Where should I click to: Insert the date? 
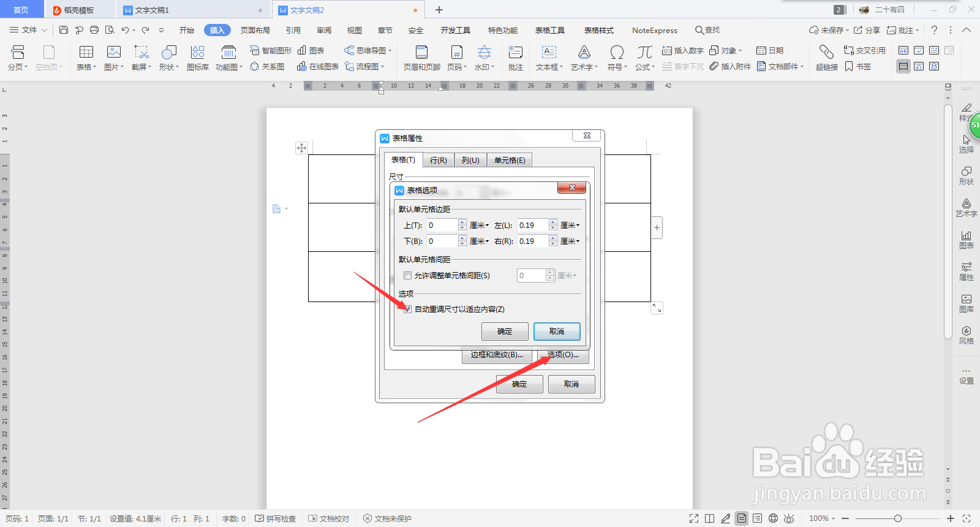(770, 50)
